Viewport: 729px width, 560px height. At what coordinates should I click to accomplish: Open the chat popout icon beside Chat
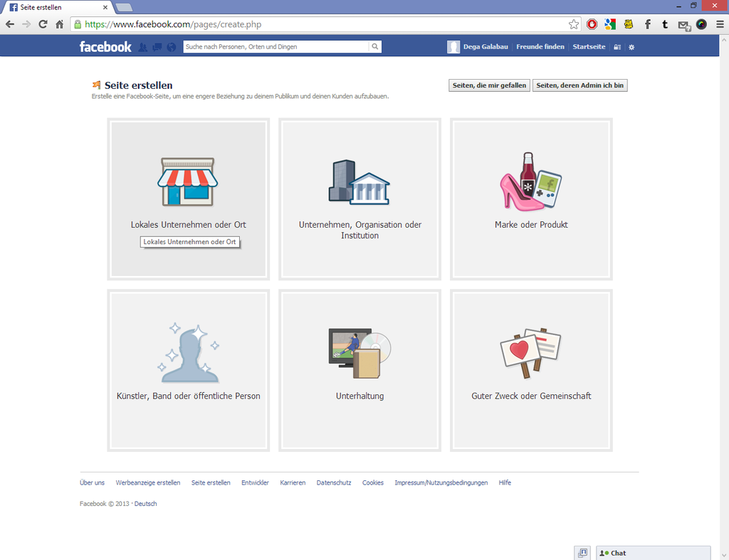click(x=582, y=553)
